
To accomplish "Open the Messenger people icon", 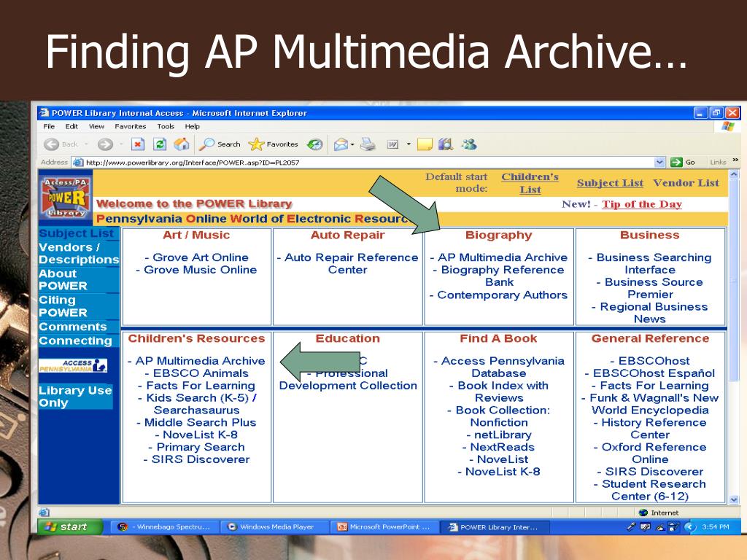I will [469, 144].
